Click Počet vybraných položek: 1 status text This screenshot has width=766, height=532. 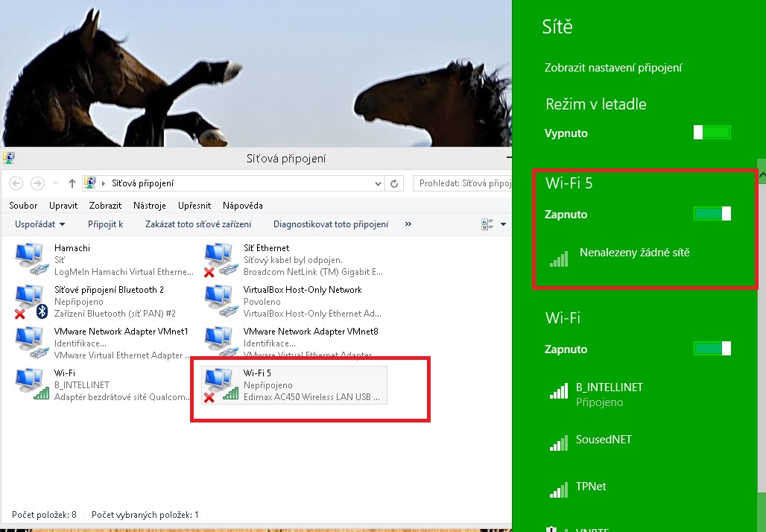[145, 514]
